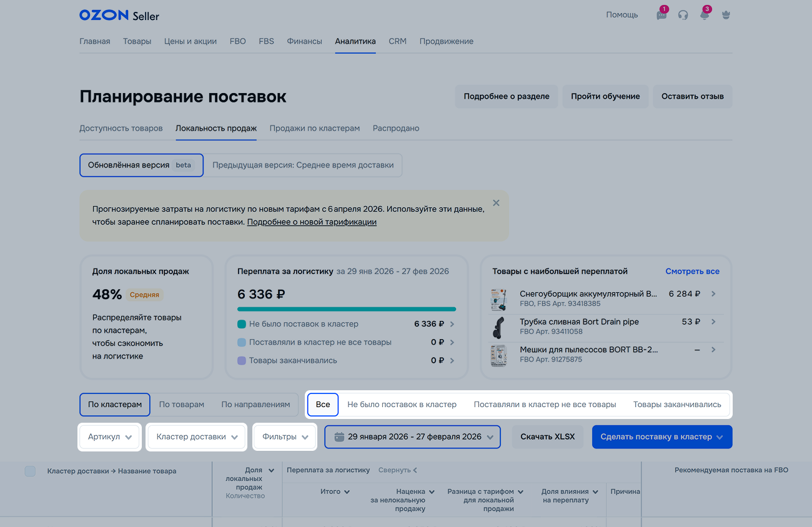Choose 'Товары заканчивались' filter option
This screenshot has height=527, width=812.
(x=677, y=405)
